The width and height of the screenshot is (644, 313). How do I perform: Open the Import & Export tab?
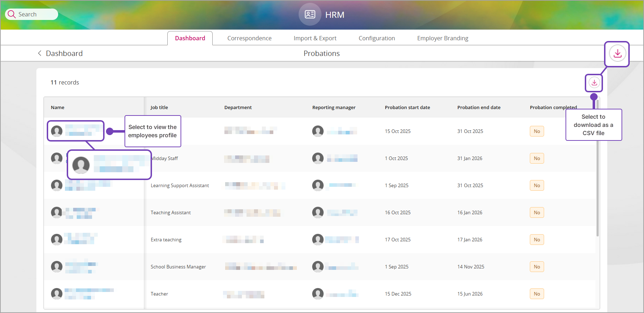click(x=315, y=38)
